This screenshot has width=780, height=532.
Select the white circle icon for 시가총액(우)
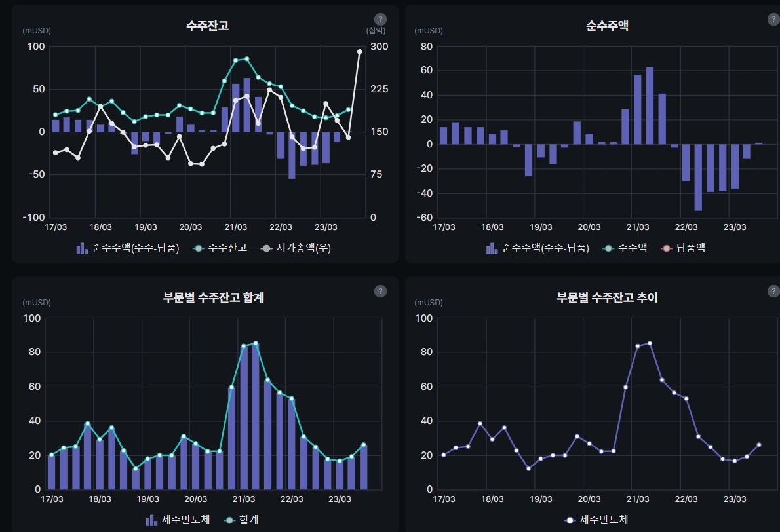[265, 248]
